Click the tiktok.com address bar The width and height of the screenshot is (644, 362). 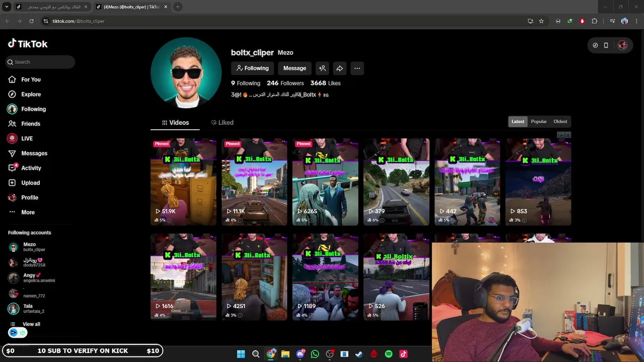(282, 21)
